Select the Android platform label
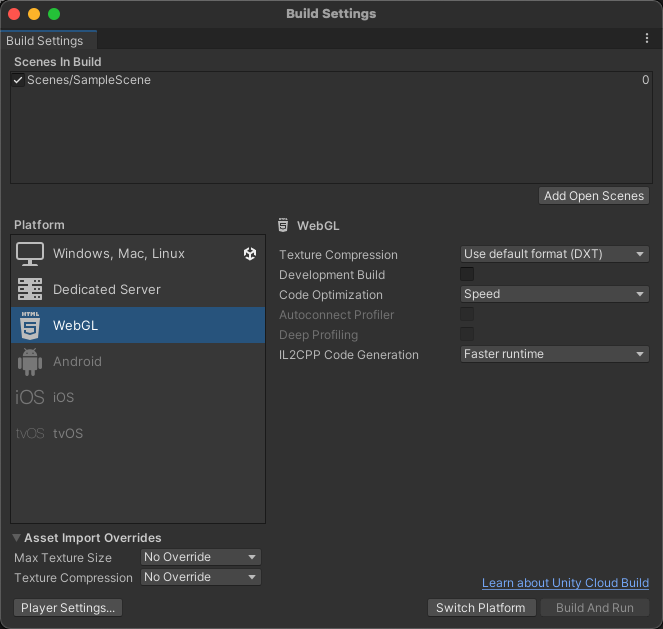This screenshot has height=629, width=663. 77,361
